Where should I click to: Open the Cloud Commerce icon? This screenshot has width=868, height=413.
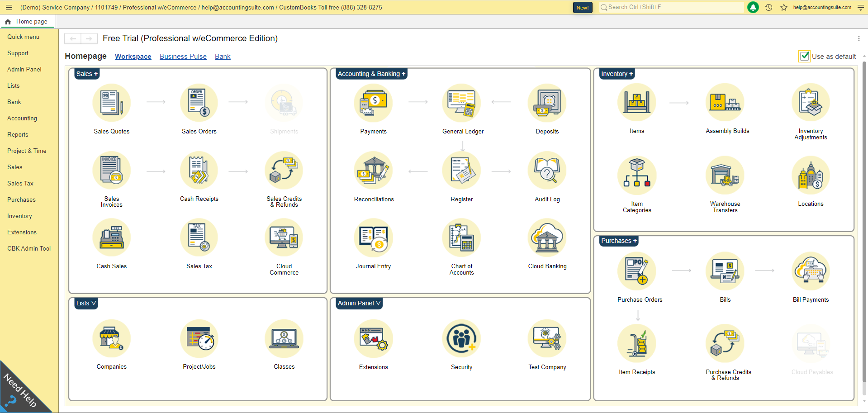pos(284,238)
